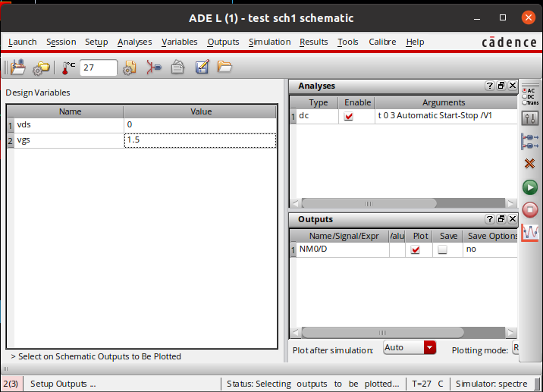Select the vgs variable name cell
Screen dimensions: 543x392
pos(69,140)
